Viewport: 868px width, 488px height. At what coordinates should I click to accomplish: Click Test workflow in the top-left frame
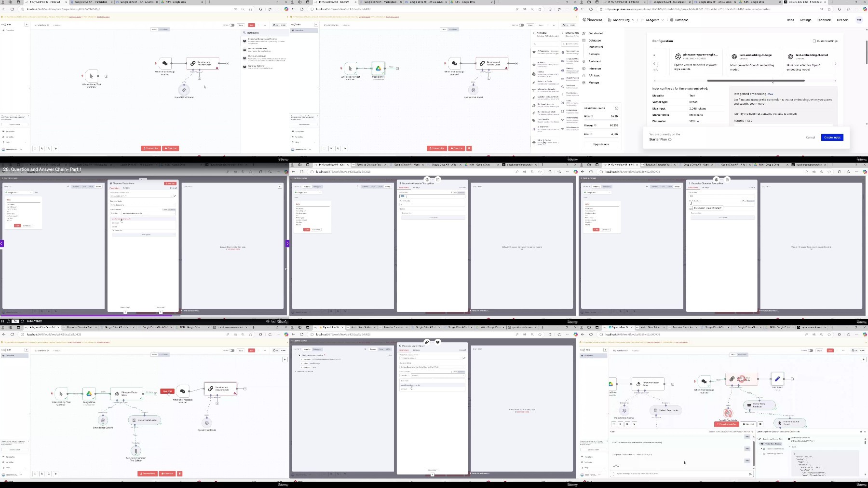[x=151, y=148]
